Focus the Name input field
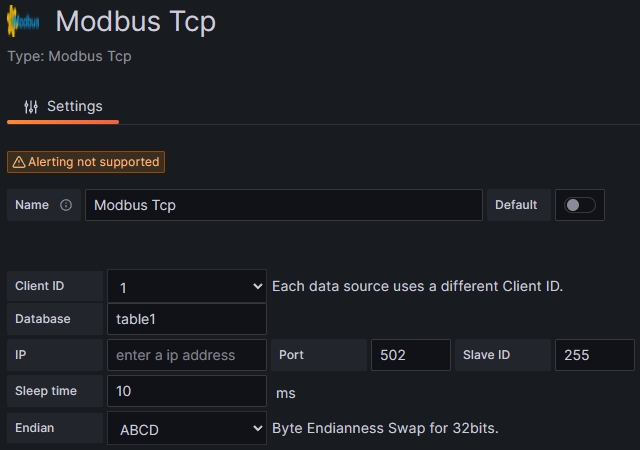 (x=283, y=205)
